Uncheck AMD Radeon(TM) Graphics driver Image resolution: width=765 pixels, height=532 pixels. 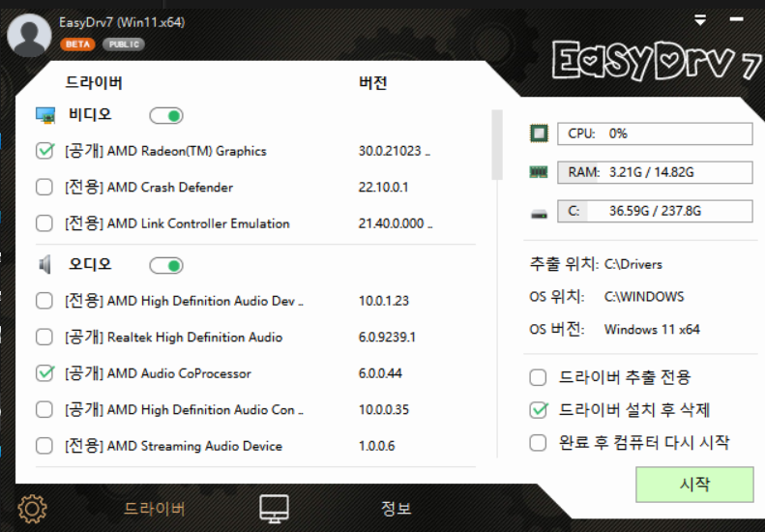[x=44, y=151]
